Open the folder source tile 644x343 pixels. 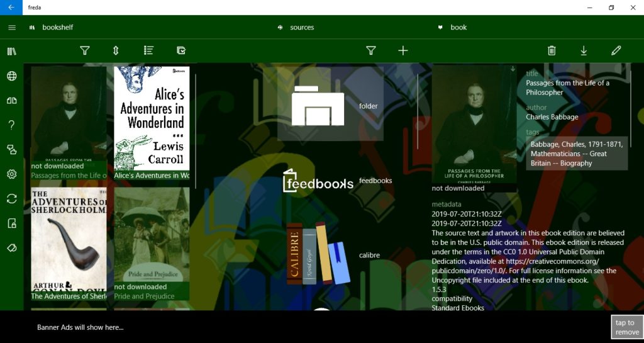coord(331,104)
